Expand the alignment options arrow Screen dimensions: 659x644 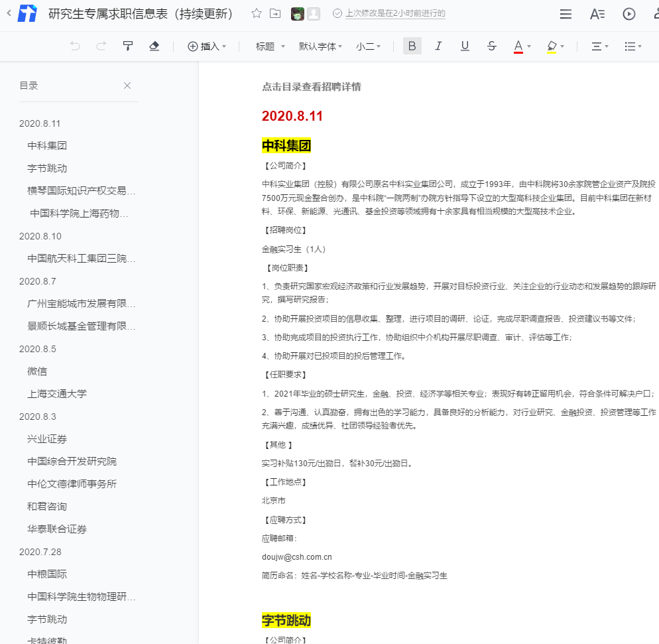(607, 46)
